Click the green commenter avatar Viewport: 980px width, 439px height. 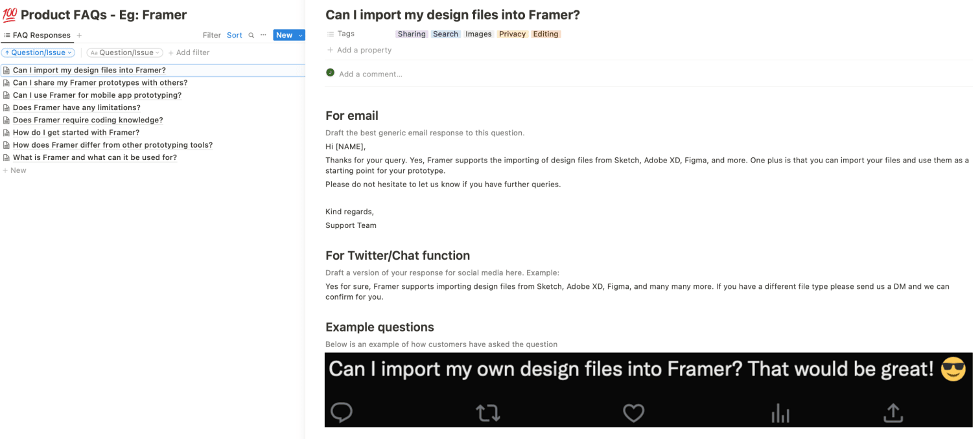click(330, 73)
